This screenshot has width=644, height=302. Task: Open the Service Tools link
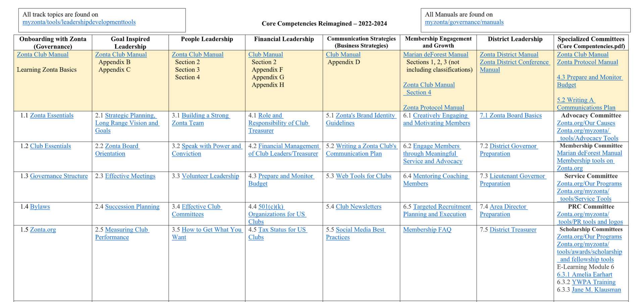click(584, 195)
